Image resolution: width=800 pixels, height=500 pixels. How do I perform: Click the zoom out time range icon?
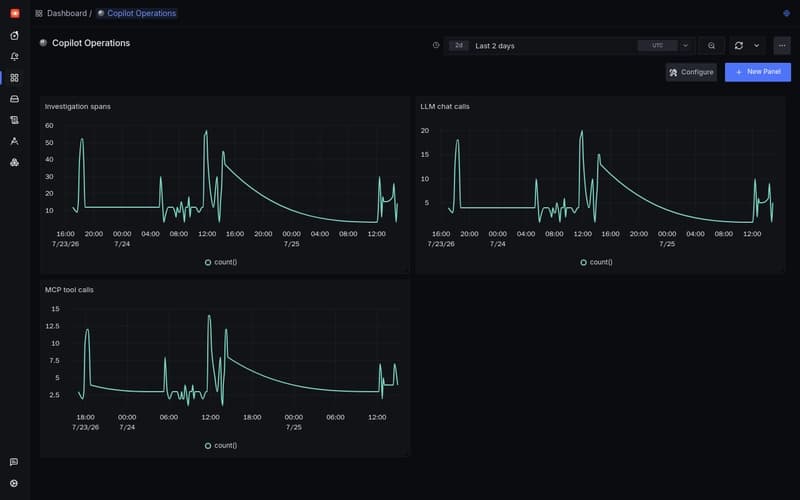711,45
